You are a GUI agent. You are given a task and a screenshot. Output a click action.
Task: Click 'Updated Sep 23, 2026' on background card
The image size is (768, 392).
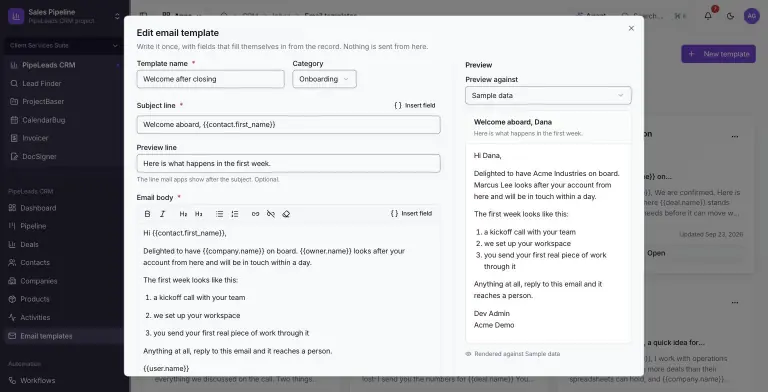711,234
